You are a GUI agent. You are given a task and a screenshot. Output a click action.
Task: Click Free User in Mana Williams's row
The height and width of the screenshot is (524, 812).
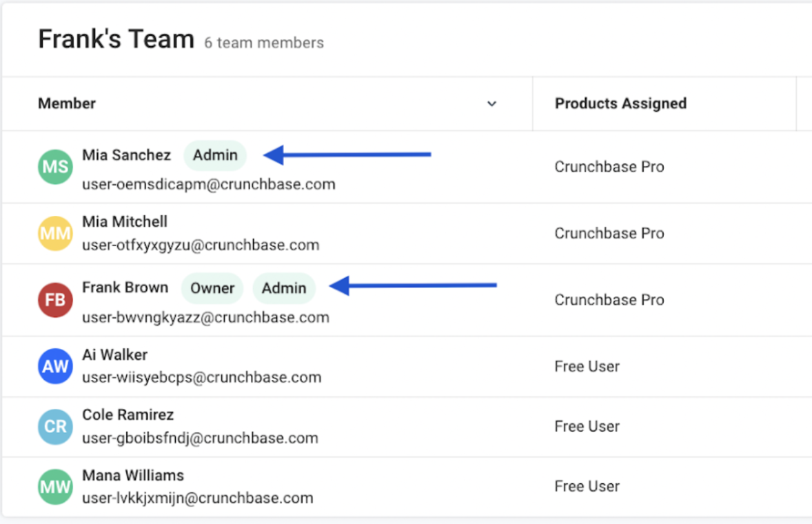587,487
